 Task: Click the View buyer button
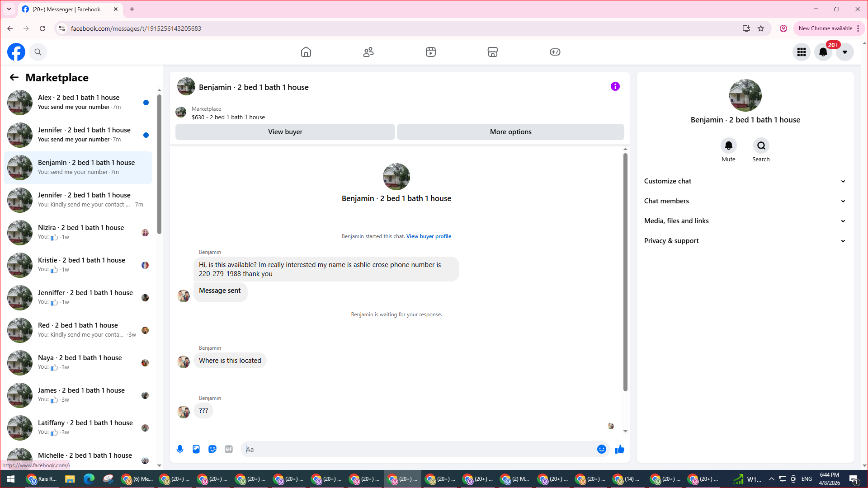[285, 132]
